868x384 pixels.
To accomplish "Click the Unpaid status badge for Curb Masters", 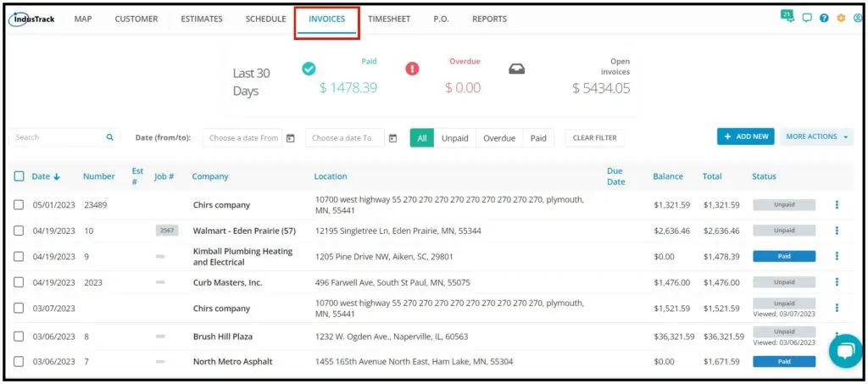I will pos(784,282).
